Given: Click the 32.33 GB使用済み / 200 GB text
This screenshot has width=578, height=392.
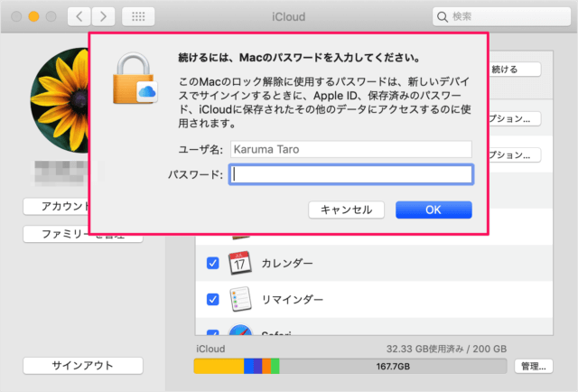Looking at the screenshot, I should (446, 349).
